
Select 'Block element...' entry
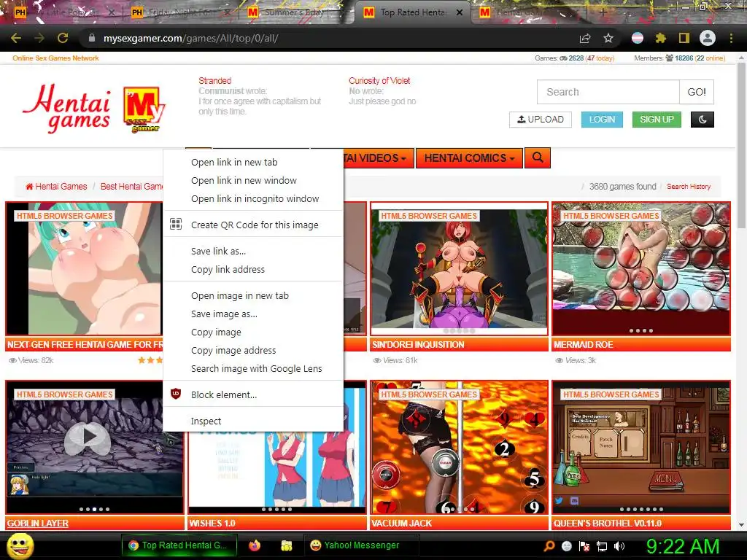point(253,394)
